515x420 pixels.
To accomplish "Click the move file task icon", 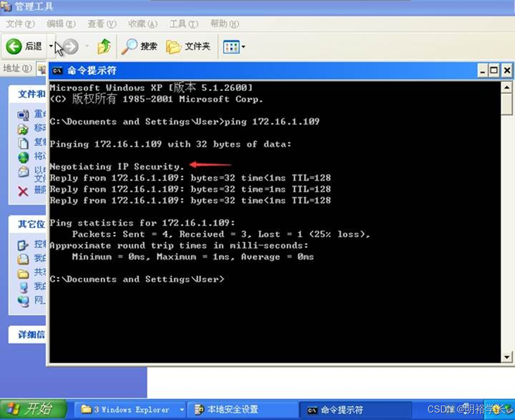I will click(23, 129).
